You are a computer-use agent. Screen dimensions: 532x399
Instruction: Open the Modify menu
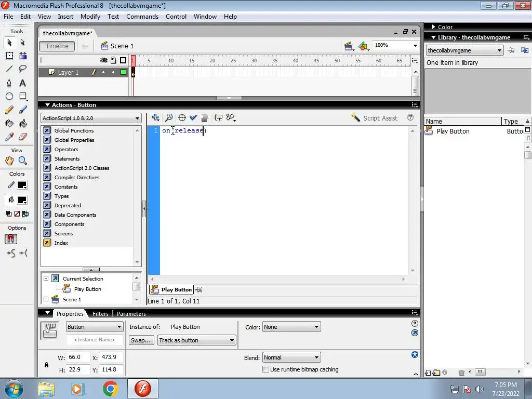click(x=90, y=16)
